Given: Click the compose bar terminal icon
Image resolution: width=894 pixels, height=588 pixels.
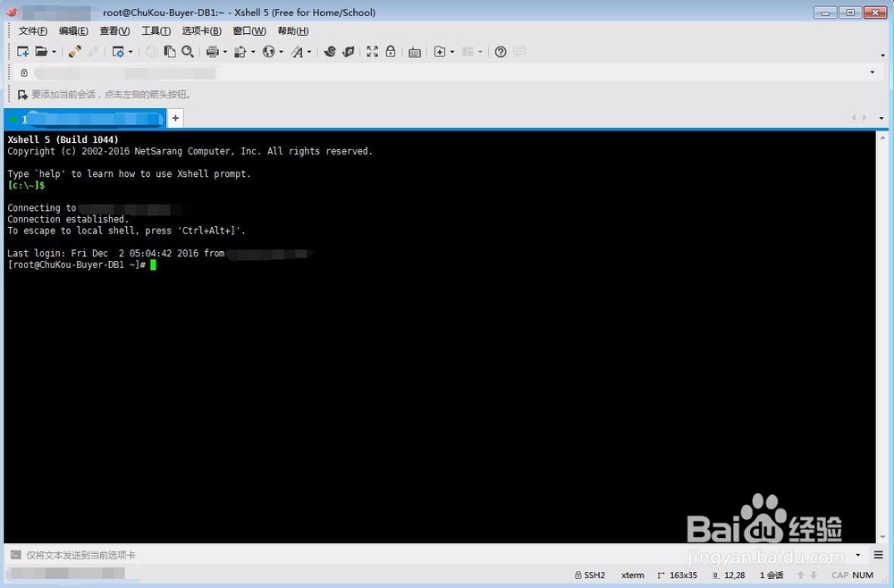Looking at the screenshot, I should (15, 555).
